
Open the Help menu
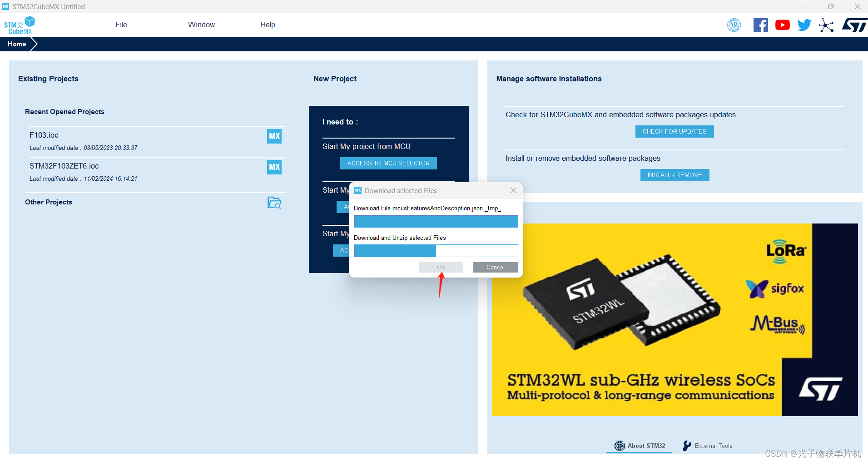coord(268,25)
